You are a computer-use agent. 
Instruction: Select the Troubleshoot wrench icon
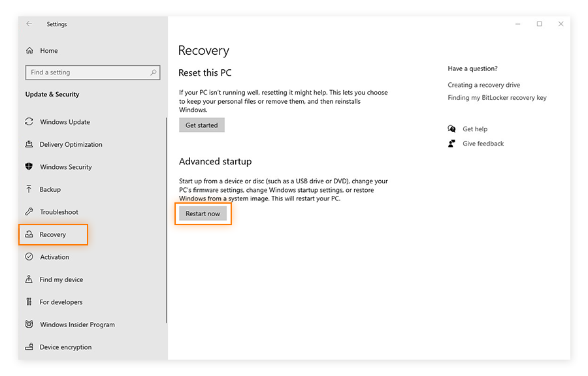pyautogui.click(x=30, y=211)
